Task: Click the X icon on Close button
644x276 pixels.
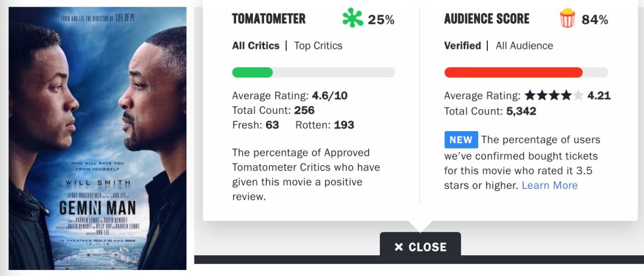Action: (398, 247)
